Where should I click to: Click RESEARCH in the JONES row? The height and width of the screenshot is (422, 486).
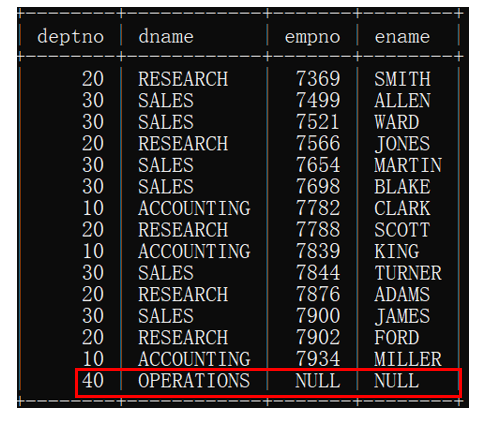183,144
